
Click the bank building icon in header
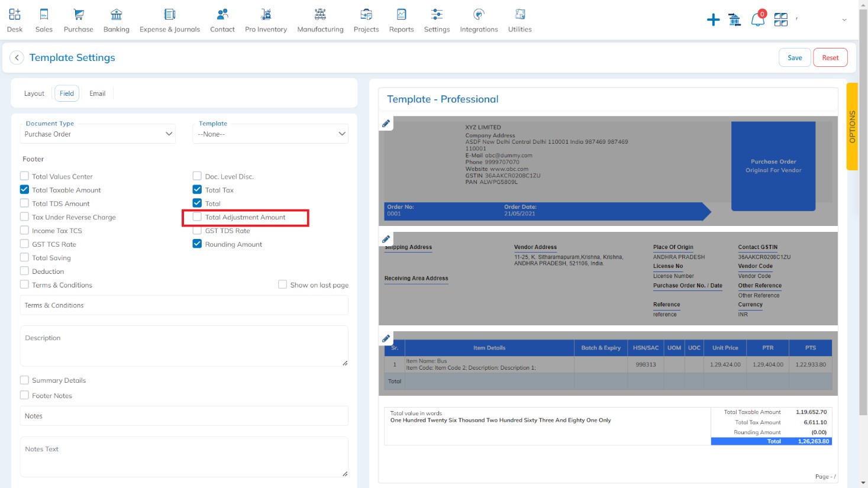(x=735, y=20)
